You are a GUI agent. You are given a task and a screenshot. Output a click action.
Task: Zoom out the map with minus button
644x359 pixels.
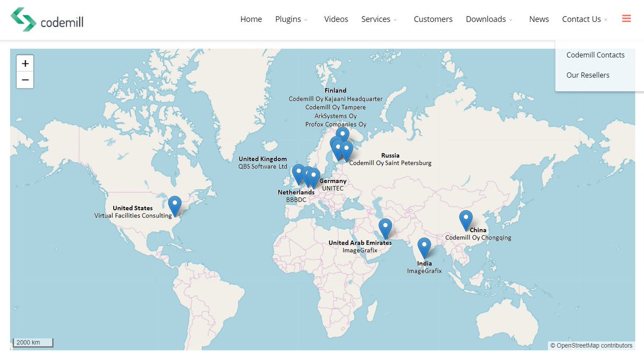pos(25,80)
